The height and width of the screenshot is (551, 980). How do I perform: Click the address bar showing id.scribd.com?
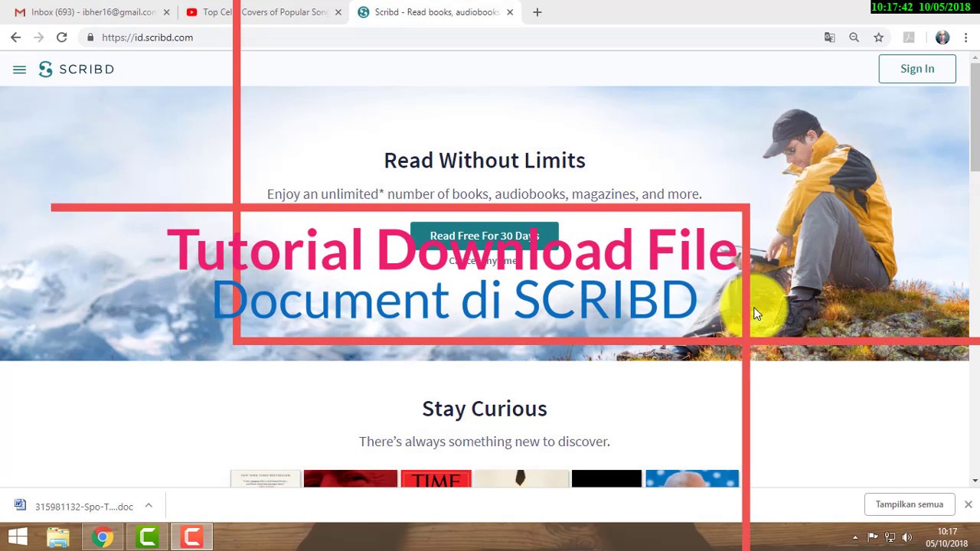pos(452,37)
